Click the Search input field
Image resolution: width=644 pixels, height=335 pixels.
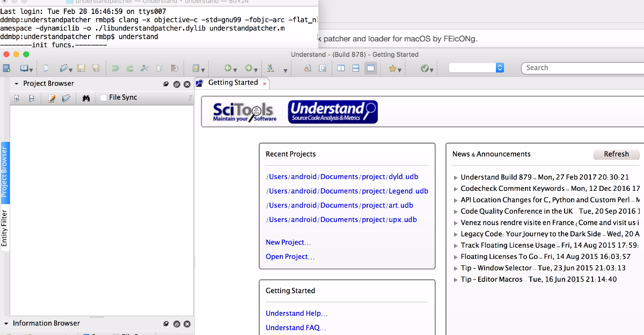(583, 68)
